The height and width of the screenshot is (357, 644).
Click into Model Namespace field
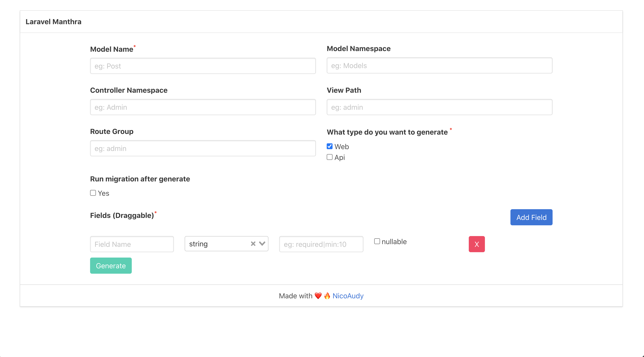click(x=439, y=65)
